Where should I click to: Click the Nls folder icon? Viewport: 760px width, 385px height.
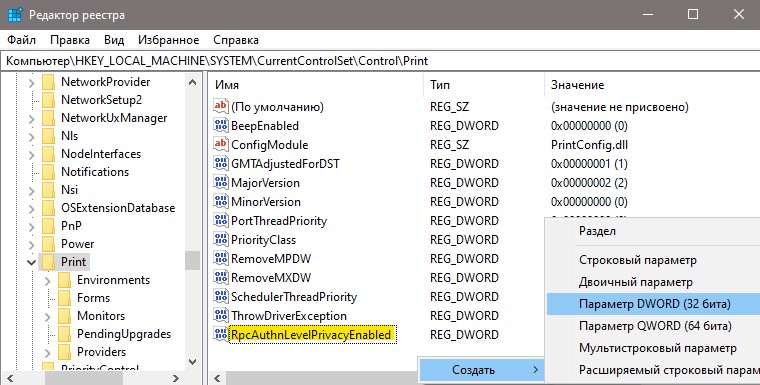pyautogui.click(x=48, y=136)
